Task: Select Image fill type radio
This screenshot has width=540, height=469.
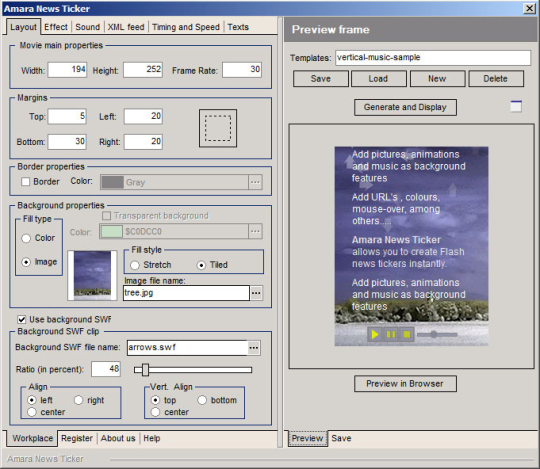Action: pyautogui.click(x=26, y=262)
